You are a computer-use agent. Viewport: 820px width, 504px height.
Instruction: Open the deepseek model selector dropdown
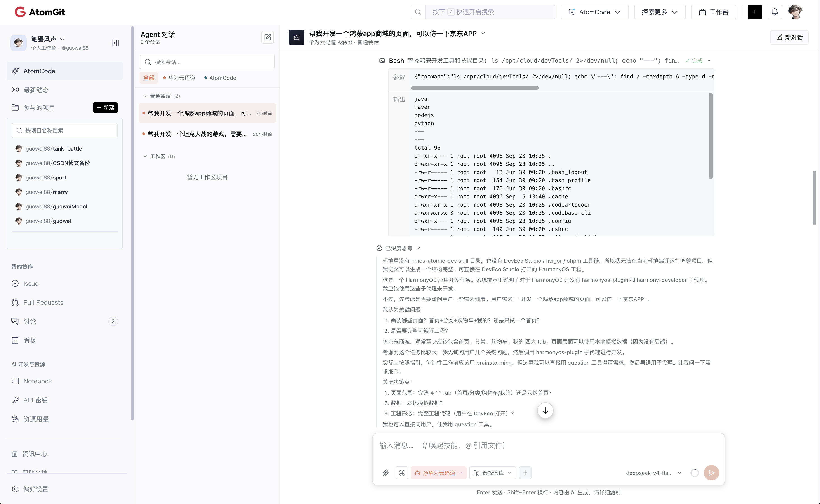pyautogui.click(x=654, y=473)
